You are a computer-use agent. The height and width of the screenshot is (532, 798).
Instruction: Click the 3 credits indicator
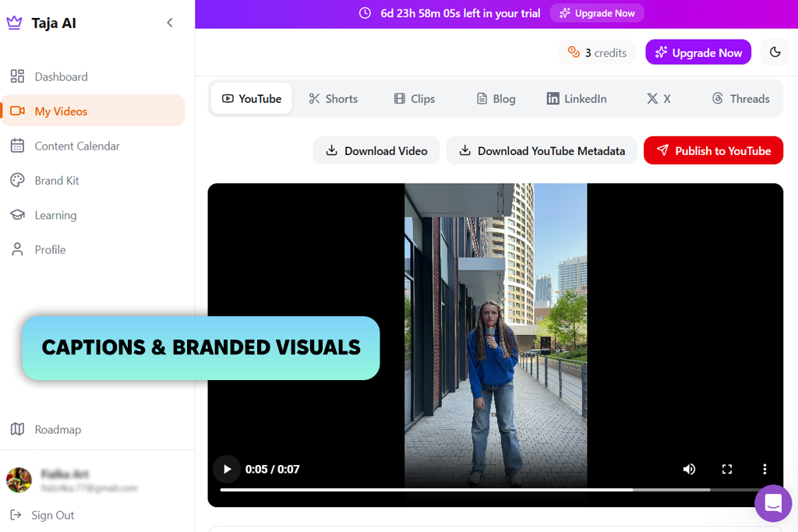coord(598,52)
